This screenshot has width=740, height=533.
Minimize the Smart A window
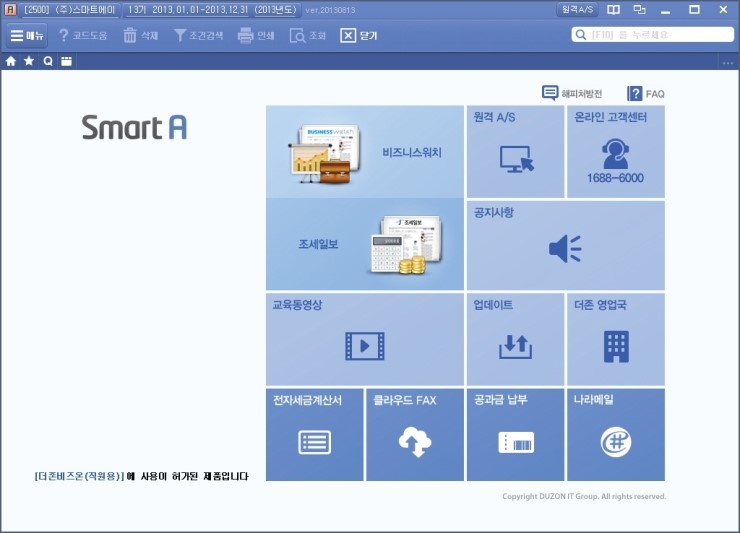(665, 10)
